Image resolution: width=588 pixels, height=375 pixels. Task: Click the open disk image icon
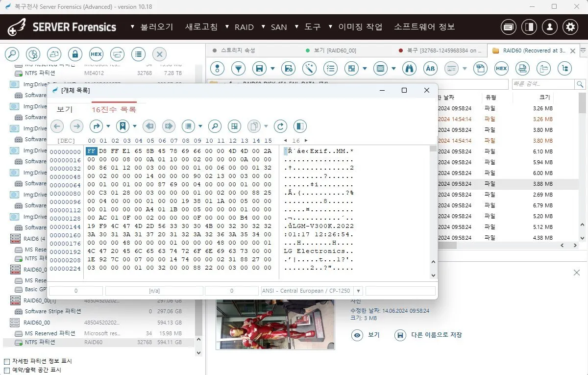[54, 54]
